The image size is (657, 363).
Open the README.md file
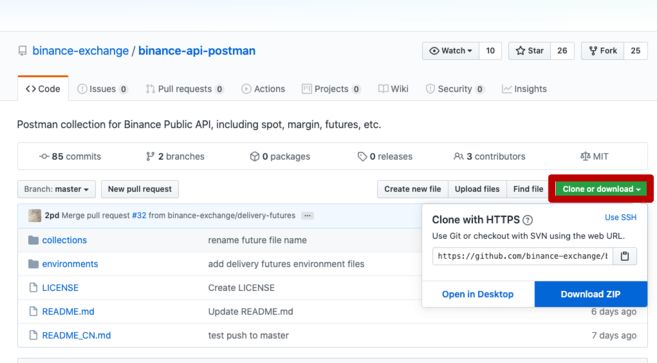(x=68, y=311)
